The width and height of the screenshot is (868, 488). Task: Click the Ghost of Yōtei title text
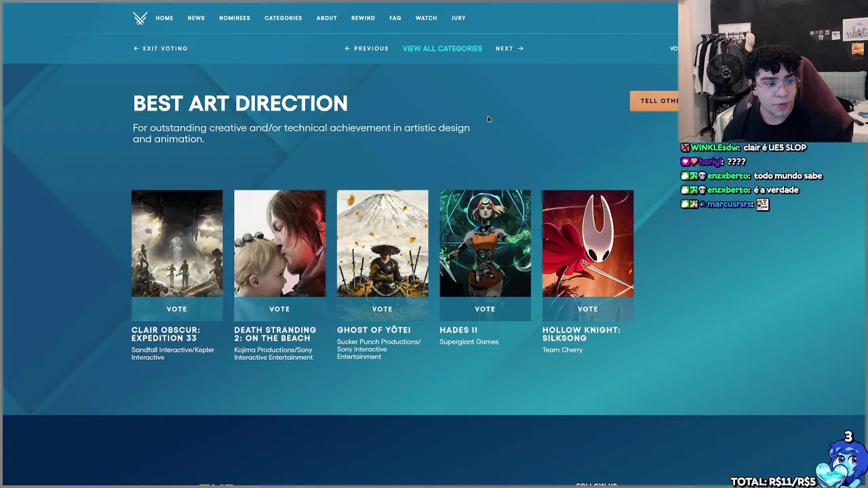coord(374,330)
